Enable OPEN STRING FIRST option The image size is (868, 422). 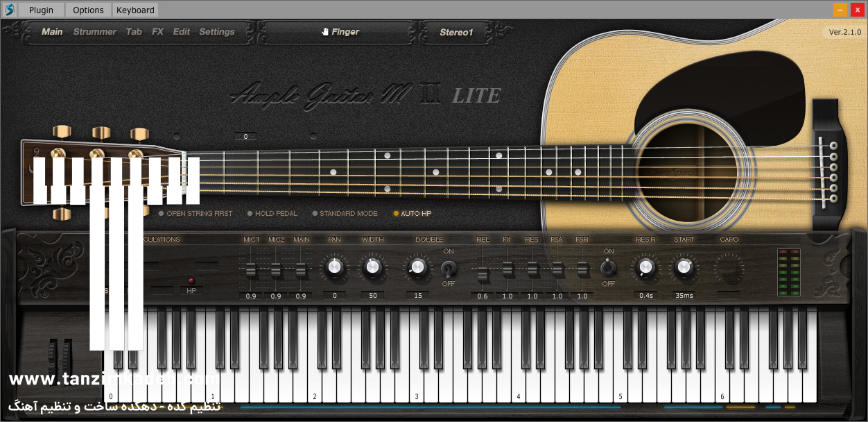coord(162,214)
